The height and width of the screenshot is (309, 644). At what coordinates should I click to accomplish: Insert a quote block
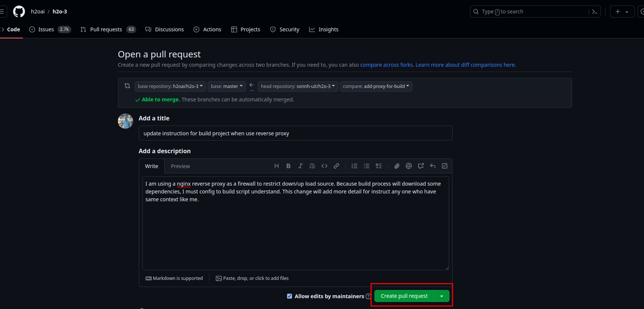click(312, 166)
